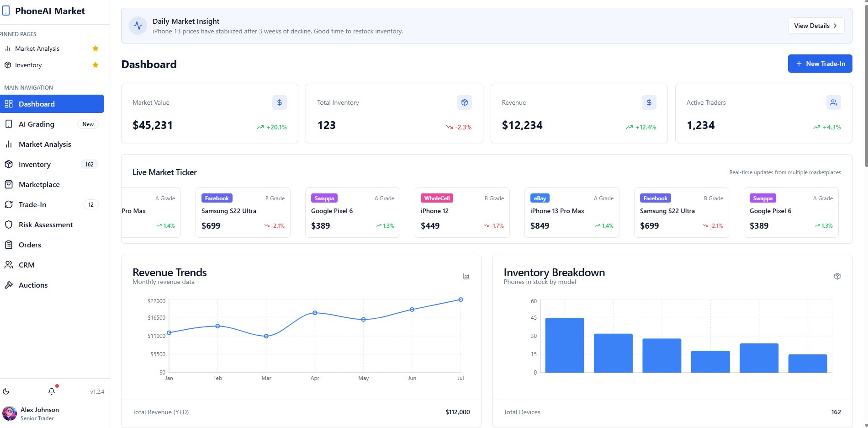Open the Trade-In section
The image size is (868, 428).
pos(52,204)
